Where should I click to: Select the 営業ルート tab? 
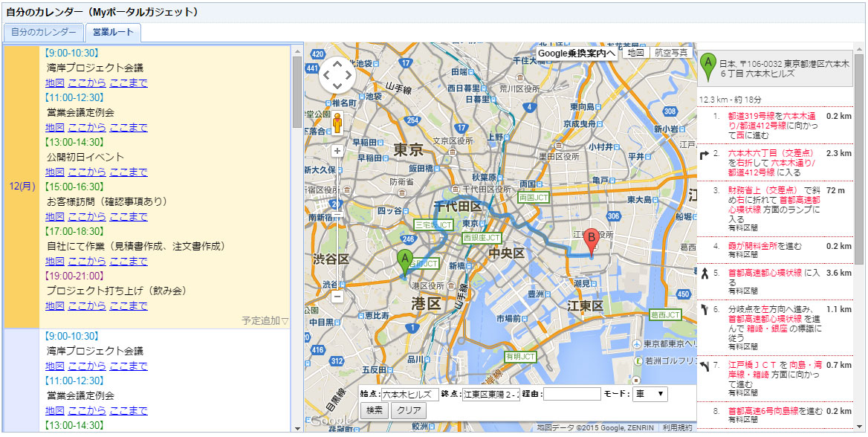[113, 32]
